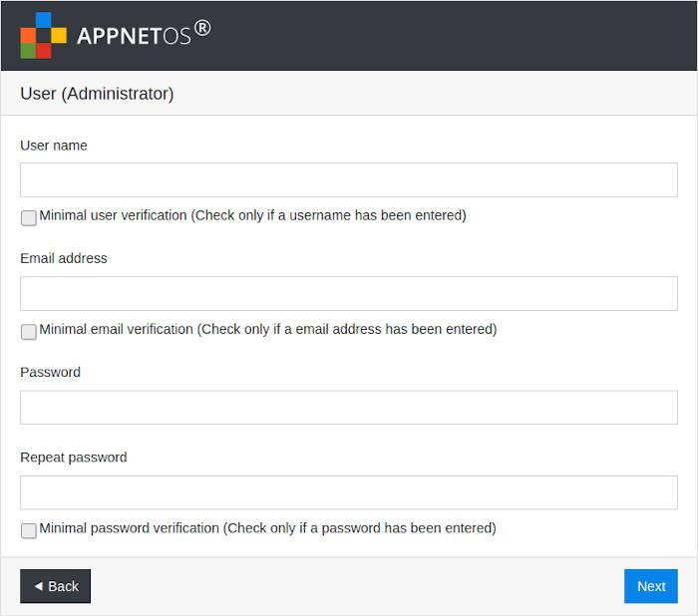Click the 'User name' field label
The image size is (698, 616).
(x=54, y=146)
